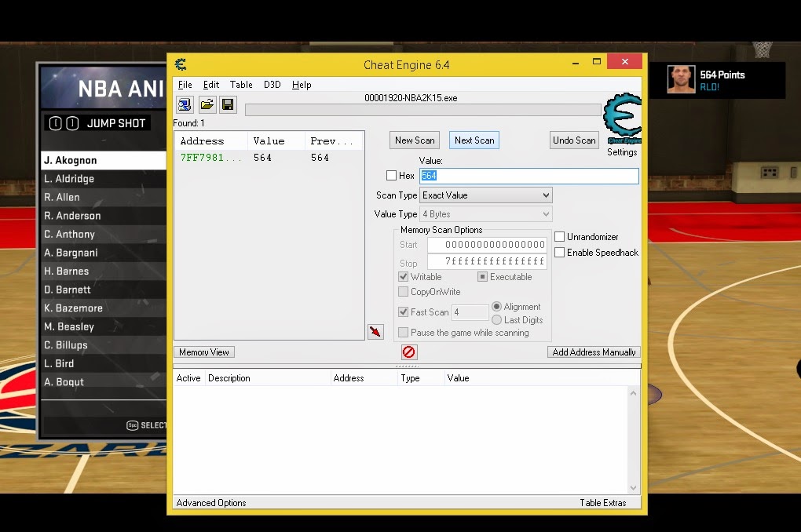Open Memory View
Viewport: 801px width, 532px height.
click(204, 352)
